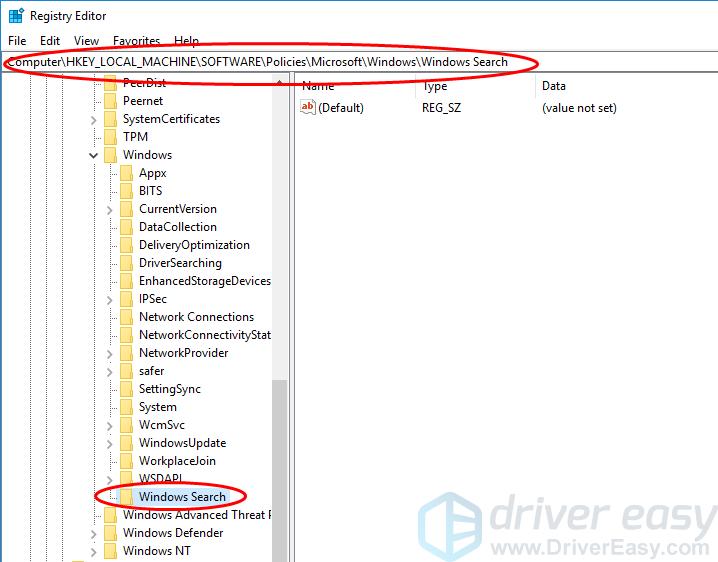Click the (Default) string value icon
The width and height of the screenshot is (718, 562).
308,107
